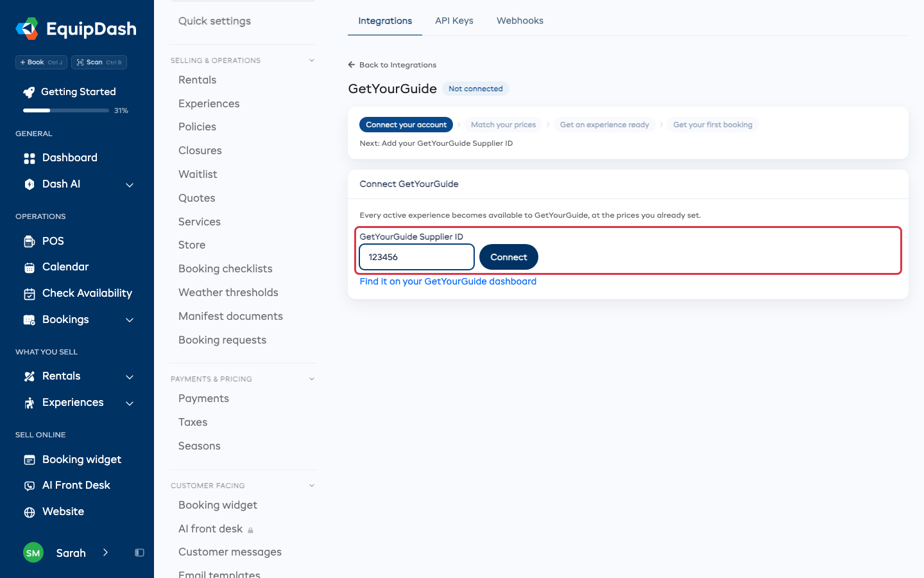The height and width of the screenshot is (578, 924).
Task: Switch to the API Keys tab
Action: pyautogui.click(x=454, y=21)
